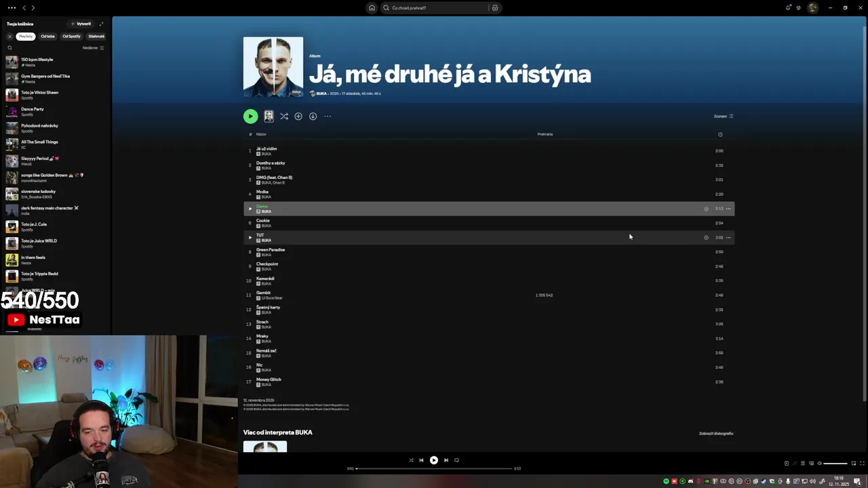Toggle repeat in the bottom player bar
The image size is (868, 488).
[456, 460]
